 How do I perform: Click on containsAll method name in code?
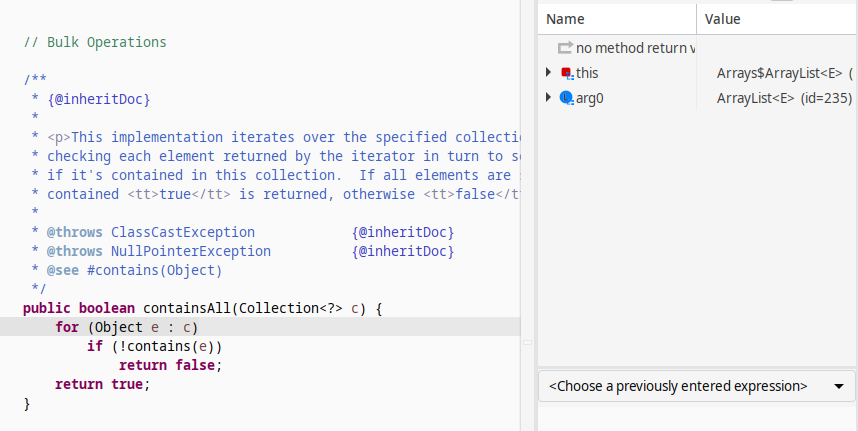[187, 308]
